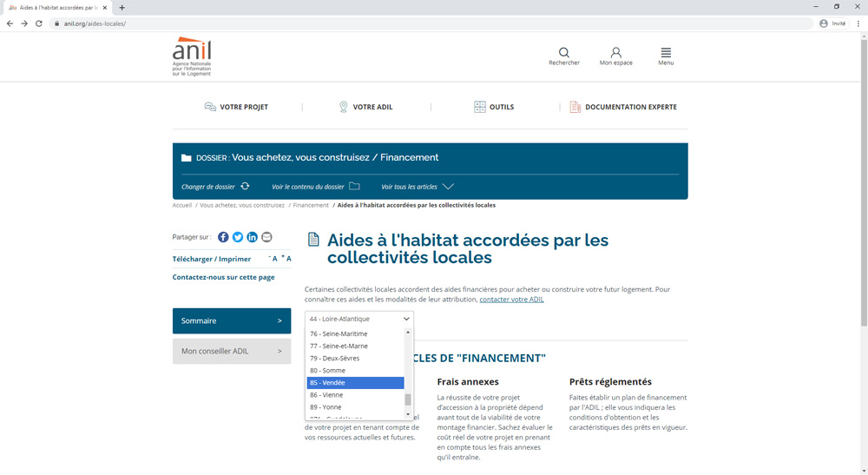This screenshot has width=868, height=475.
Task: Expand the Sommaire panel
Action: [x=232, y=321]
